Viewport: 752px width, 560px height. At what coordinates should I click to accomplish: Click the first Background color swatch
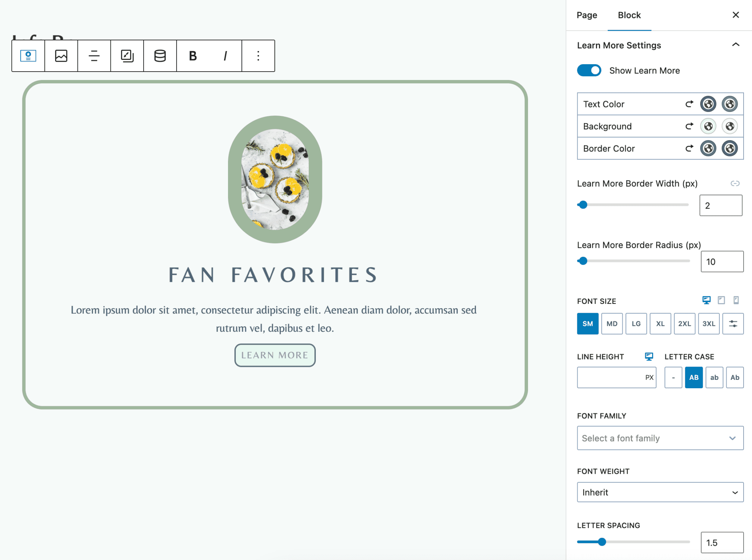[708, 126]
